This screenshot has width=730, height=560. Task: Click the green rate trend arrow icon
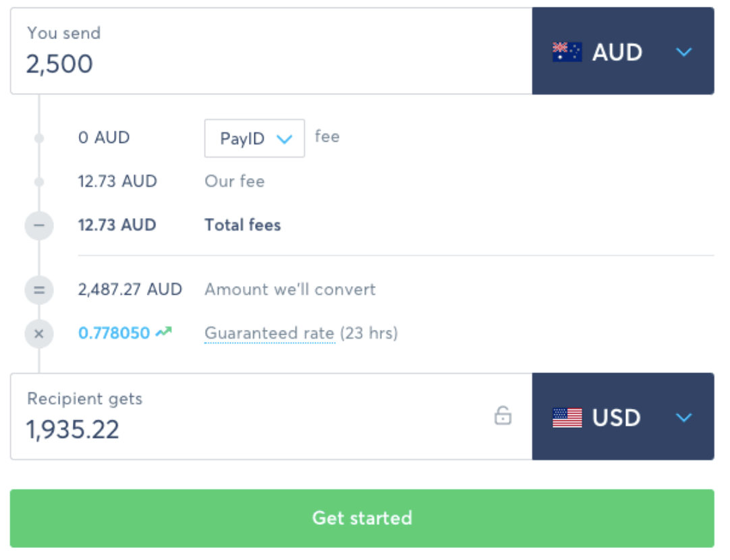point(163,333)
